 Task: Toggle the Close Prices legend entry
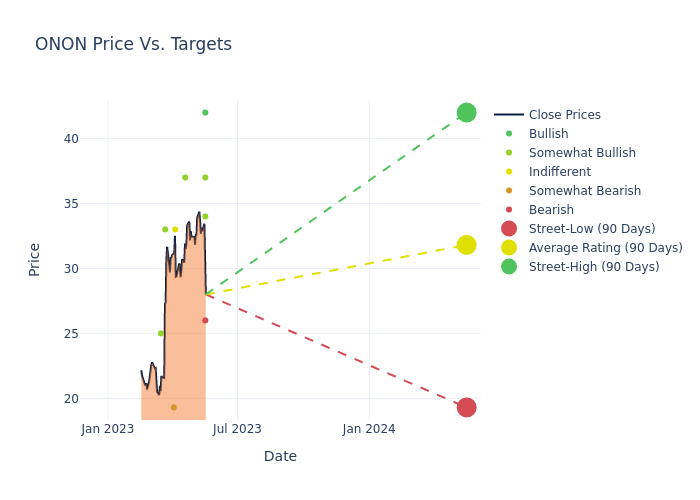click(x=564, y=115)
